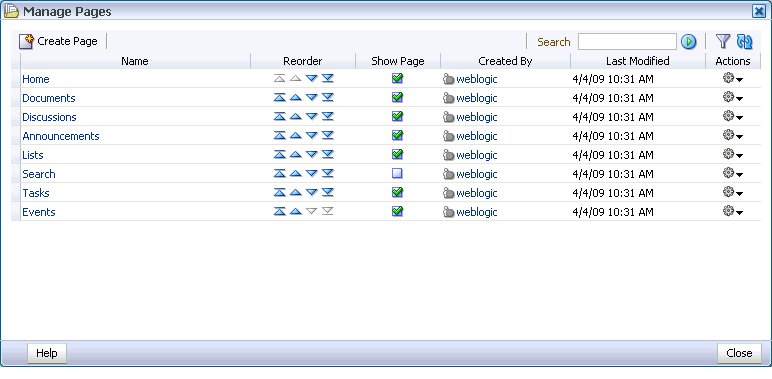Open Actions menu for Search page
Image resolution: width=772 pixels, height=379 pixels.
click(733, 173)
